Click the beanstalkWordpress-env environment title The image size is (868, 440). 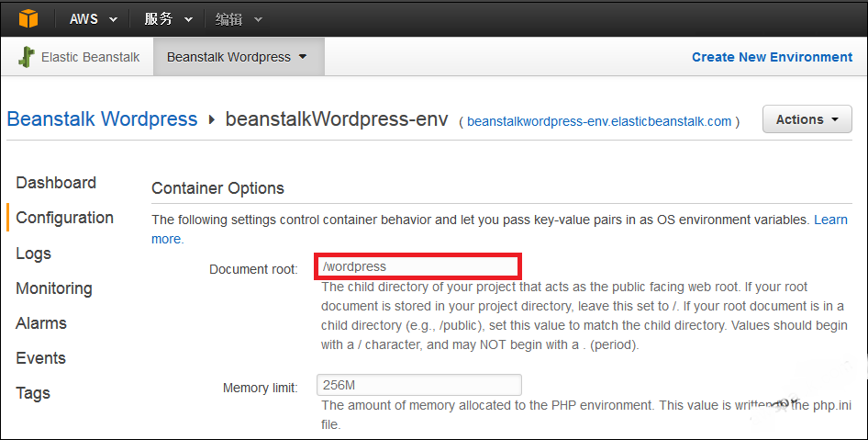337,119
